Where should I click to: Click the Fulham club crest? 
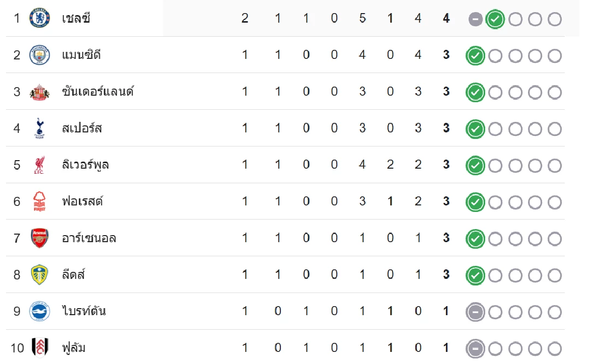coord(40,347)
